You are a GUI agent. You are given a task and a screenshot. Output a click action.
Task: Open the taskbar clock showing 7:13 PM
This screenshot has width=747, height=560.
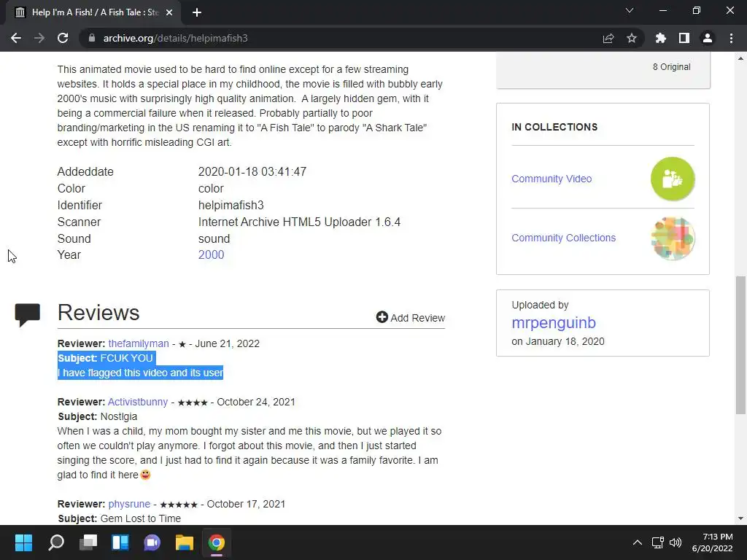[713, 542]
